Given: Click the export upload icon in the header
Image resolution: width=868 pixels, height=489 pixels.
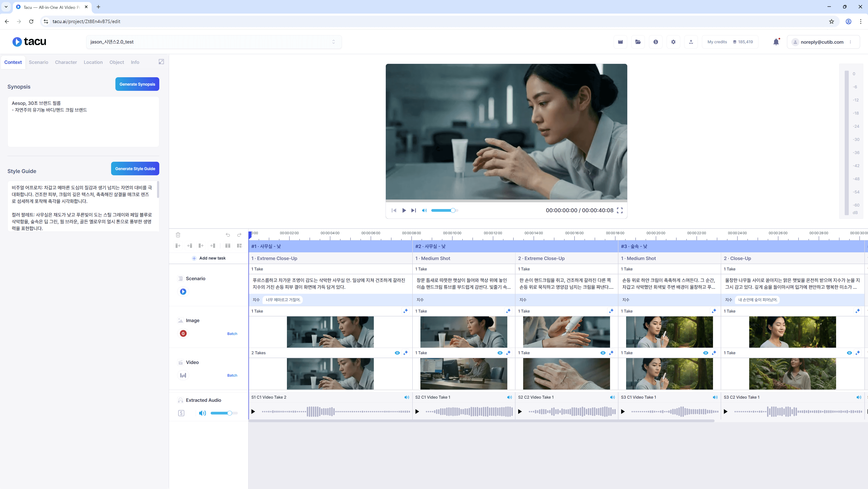Looking at the screenshot, I should tap(691, 42).
